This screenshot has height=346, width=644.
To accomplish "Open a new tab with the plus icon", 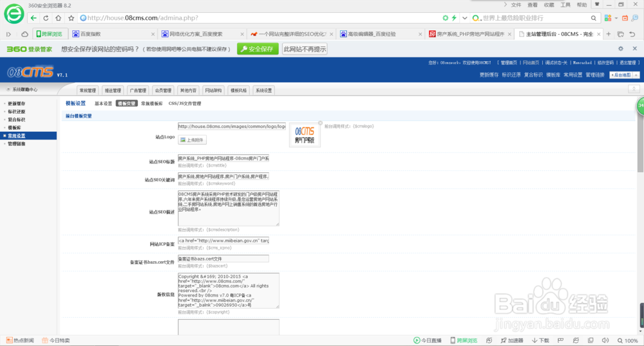I will pyautogui.click(x=609, y=34).
